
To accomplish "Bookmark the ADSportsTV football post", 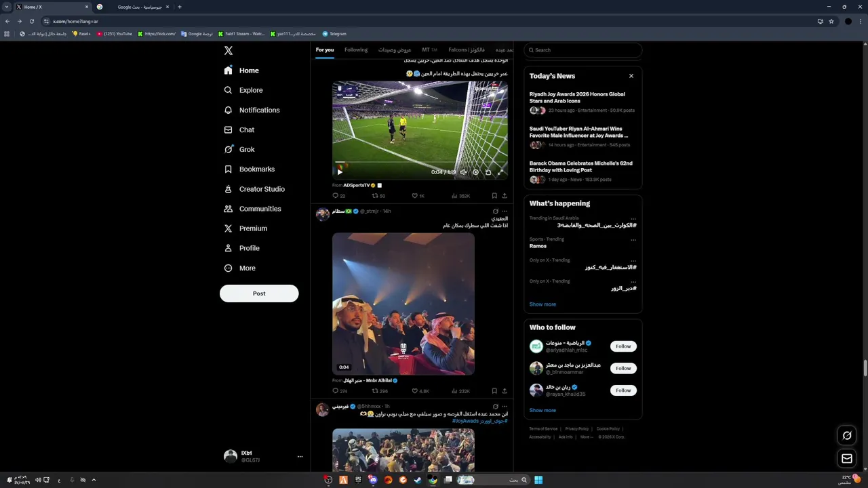I will (494, 196).
